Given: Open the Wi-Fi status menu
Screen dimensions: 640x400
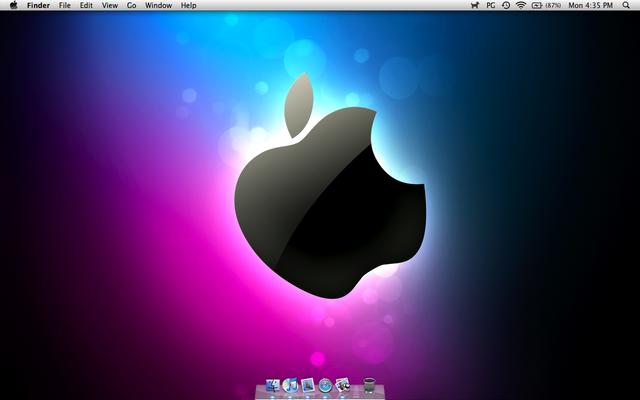Looking at the screenshot, I should pos(521,5).
